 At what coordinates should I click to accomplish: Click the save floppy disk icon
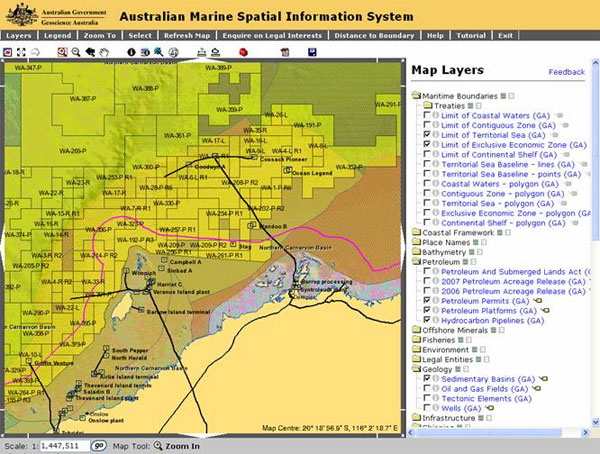tap(312, 52)
